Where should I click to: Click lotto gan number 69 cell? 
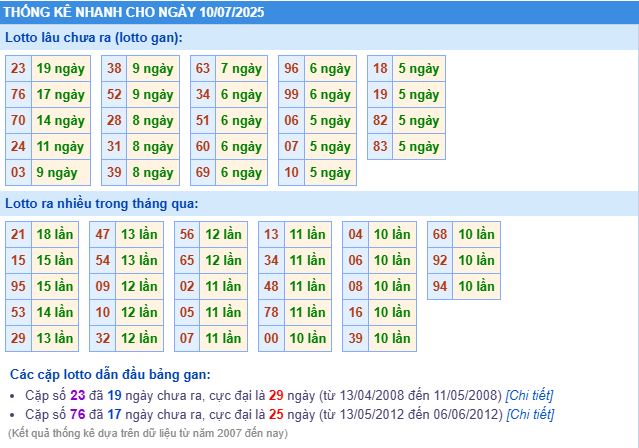point(203,172)
